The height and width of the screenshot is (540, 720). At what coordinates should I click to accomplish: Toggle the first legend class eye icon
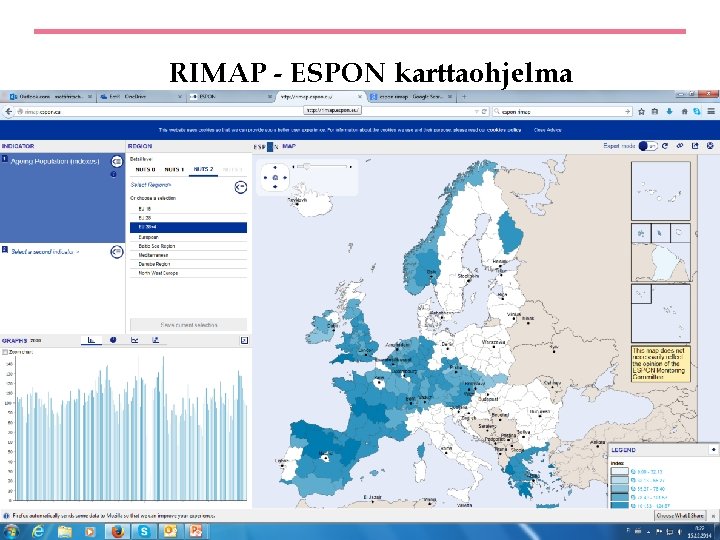(633, 472)
